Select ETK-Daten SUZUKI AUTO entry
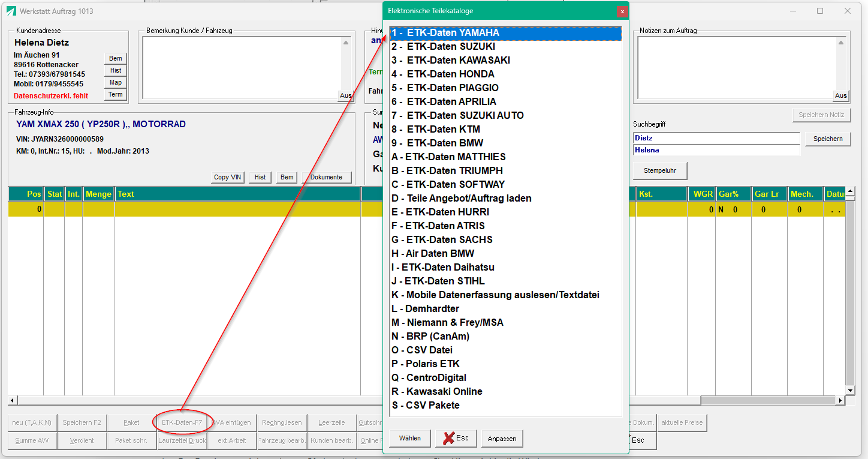868x459 pixels. coord(505,116)
